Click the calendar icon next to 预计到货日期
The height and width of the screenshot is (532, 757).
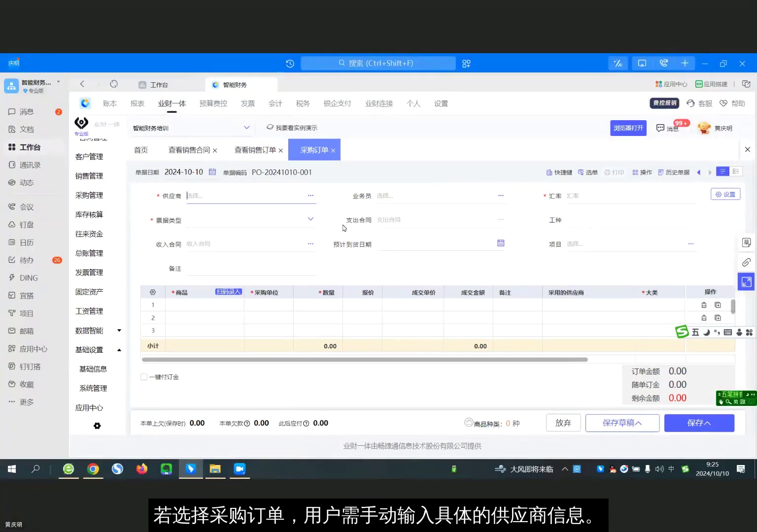[x=501, y=242]
